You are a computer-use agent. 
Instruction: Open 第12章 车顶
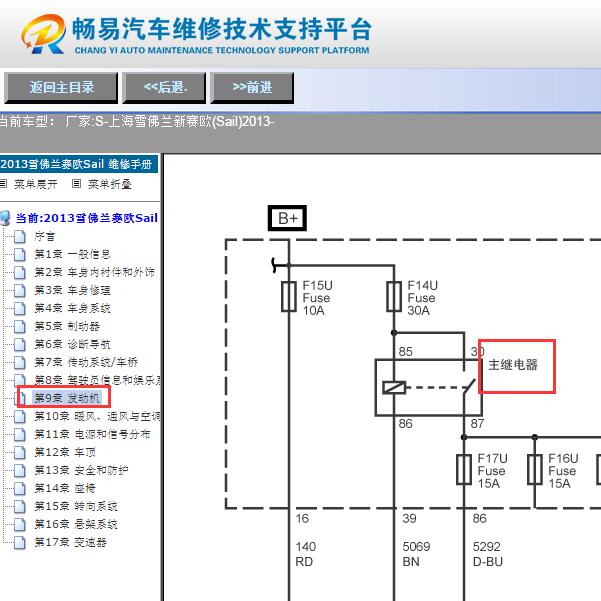[64, 452]
